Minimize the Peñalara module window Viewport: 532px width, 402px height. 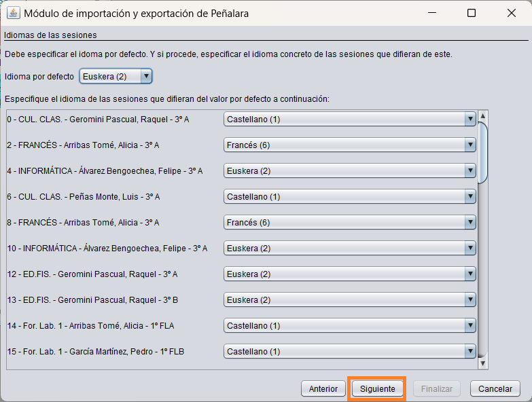[x=432, y=13]
